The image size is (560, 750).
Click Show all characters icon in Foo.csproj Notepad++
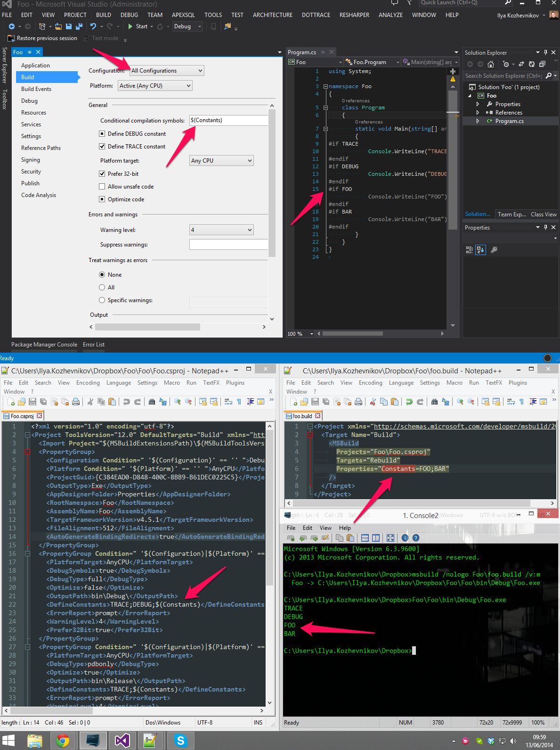[239, 402]
